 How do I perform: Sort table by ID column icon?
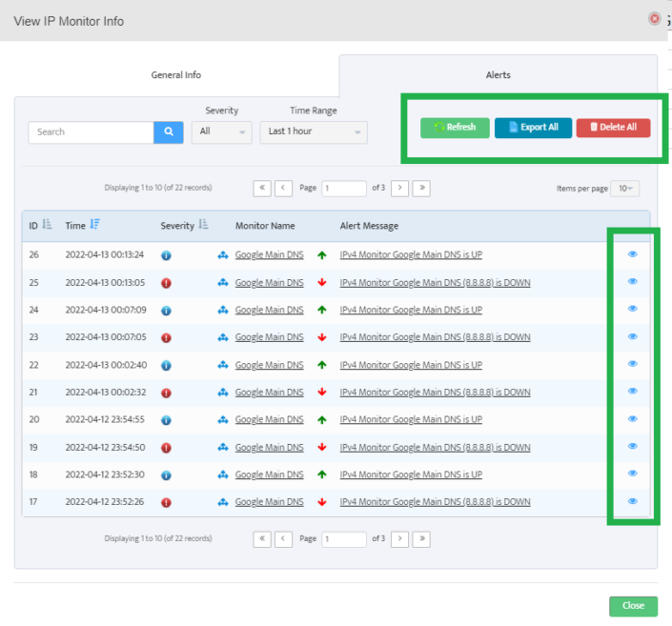click(47, 224)
